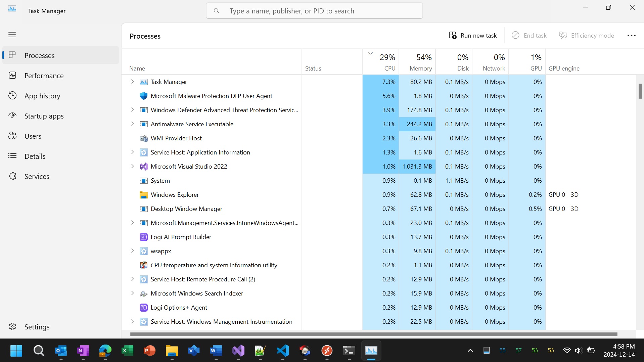Click the Services puzzle icon
The height and width of the screenshot is (362, 644).
click(x=12, y=176)
